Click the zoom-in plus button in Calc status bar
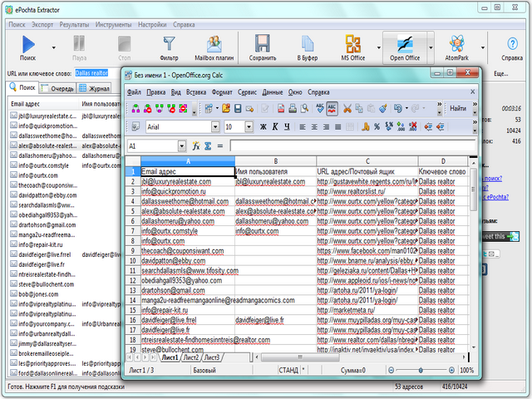 451,370
